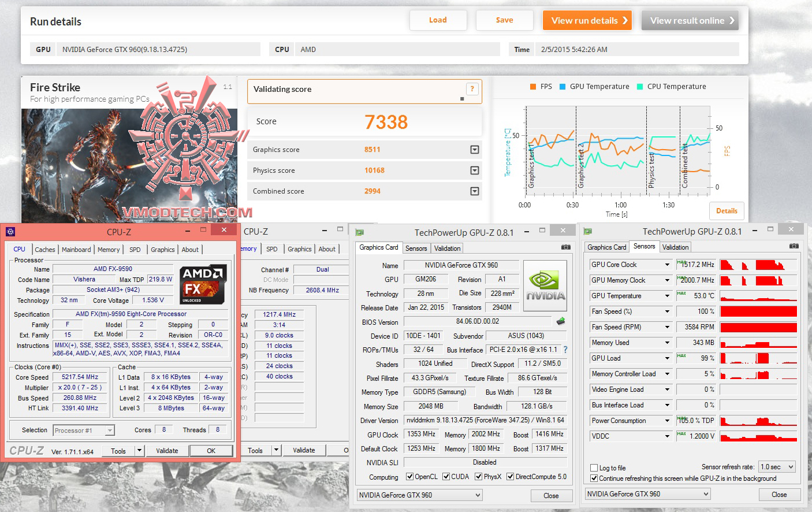Click the AMD FX Unlocked logo in CPU-Z

[x=202, y=284]
